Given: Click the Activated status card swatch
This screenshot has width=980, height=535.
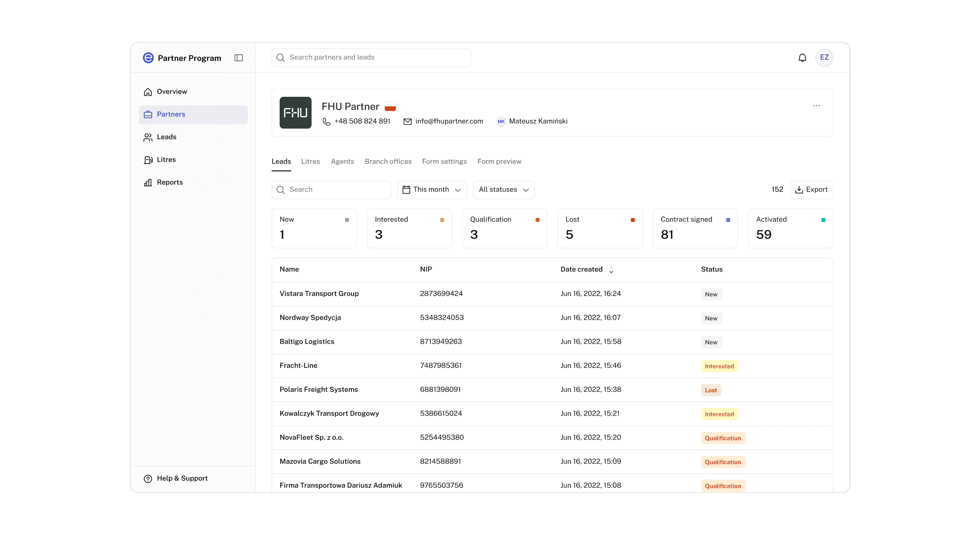Looking at the screenshot, I should [x=823, y=220].
